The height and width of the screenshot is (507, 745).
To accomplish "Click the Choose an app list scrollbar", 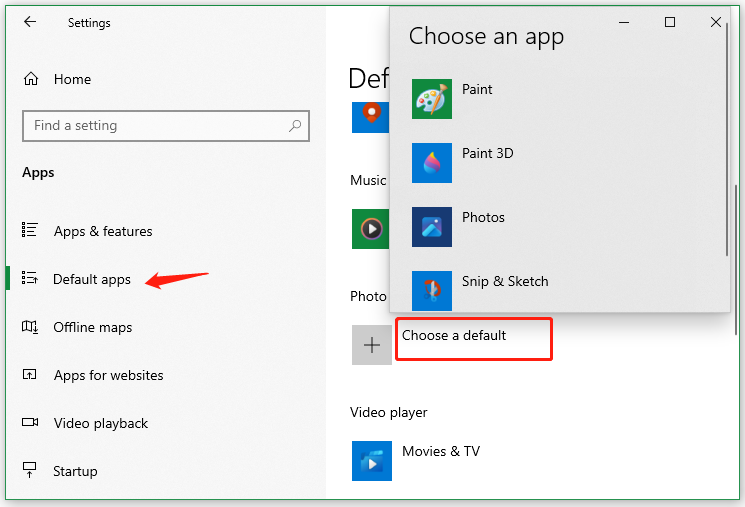I will [726, 140].
